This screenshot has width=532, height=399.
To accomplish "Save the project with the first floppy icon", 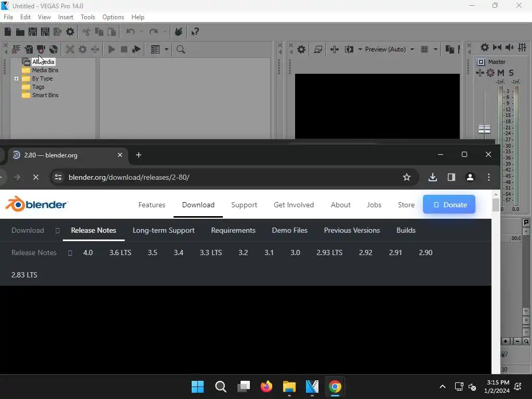I will (33, 32).
